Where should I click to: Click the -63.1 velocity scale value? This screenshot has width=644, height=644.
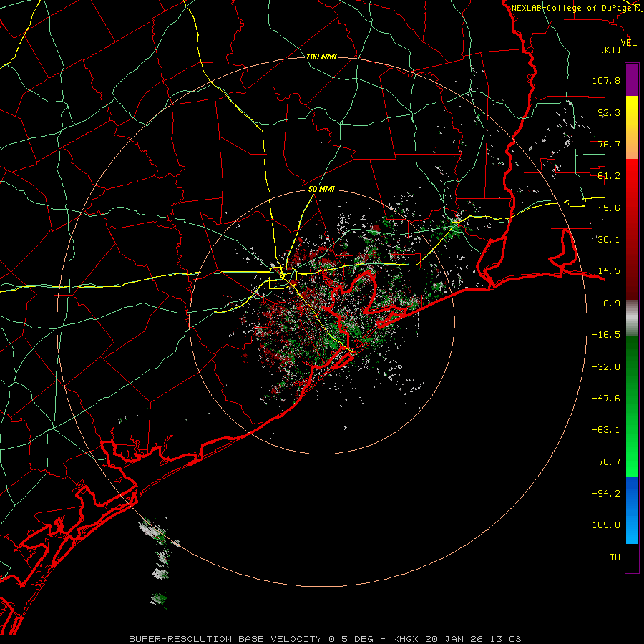coord(606,430)
